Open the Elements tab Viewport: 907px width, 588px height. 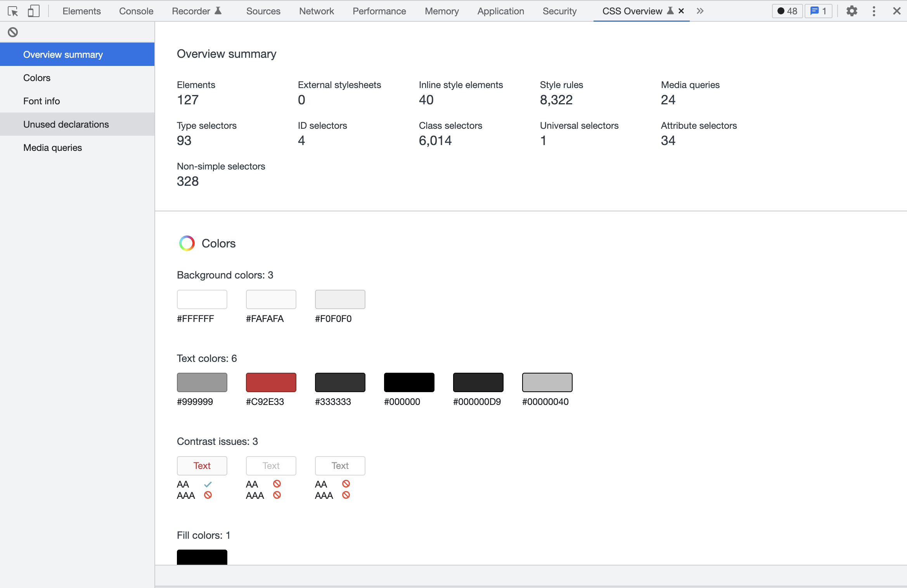pyautogui.click(x=81, y=11)
